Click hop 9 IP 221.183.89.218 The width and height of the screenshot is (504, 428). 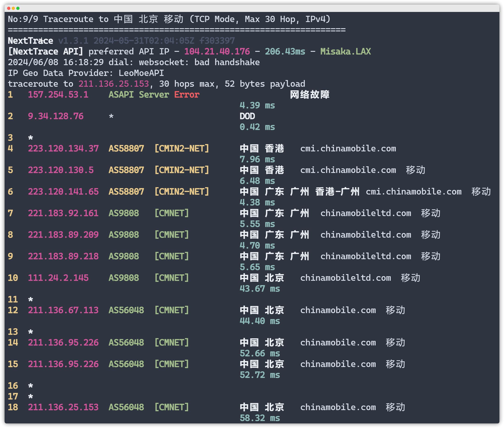click(63, 256)
